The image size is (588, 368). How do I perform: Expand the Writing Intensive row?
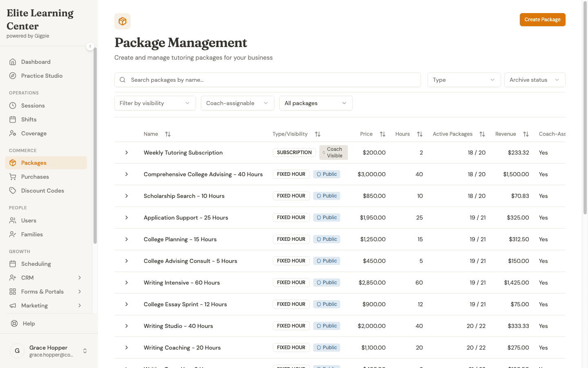[x=127, y=283]
